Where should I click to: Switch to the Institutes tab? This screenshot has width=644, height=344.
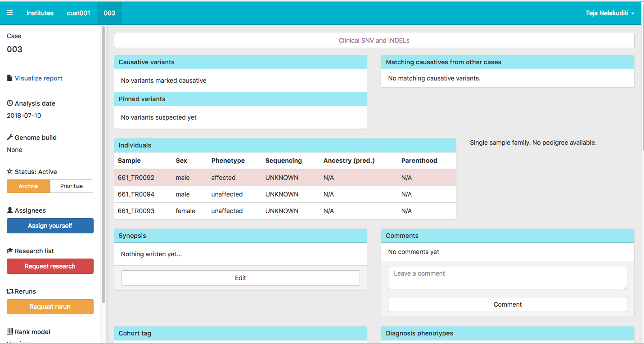point(40,13)
